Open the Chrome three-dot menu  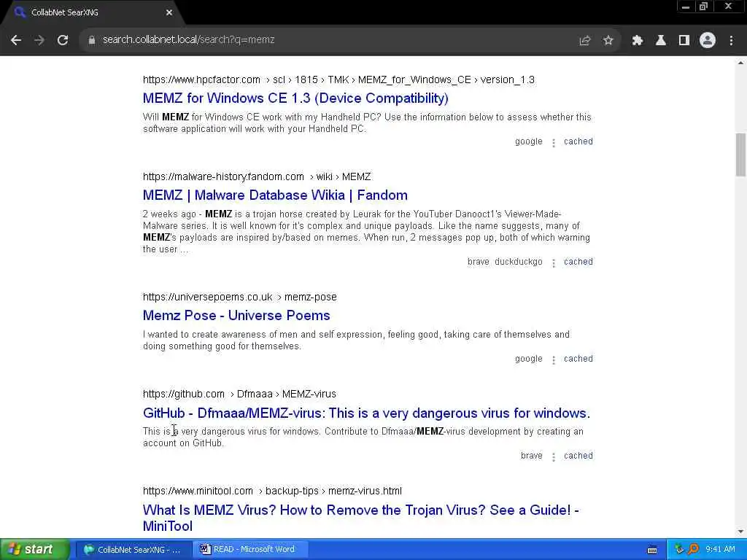point(731,41)
